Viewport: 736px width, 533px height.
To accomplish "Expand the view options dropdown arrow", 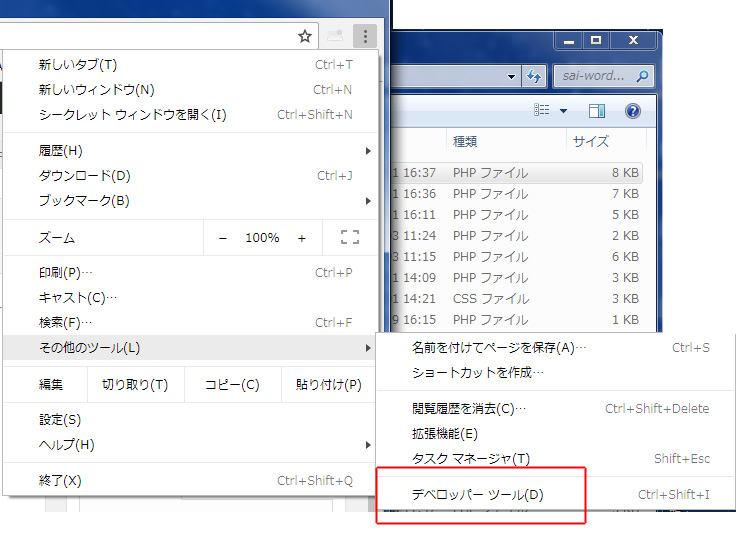I will pyautogui.click(x=563, y=111).
